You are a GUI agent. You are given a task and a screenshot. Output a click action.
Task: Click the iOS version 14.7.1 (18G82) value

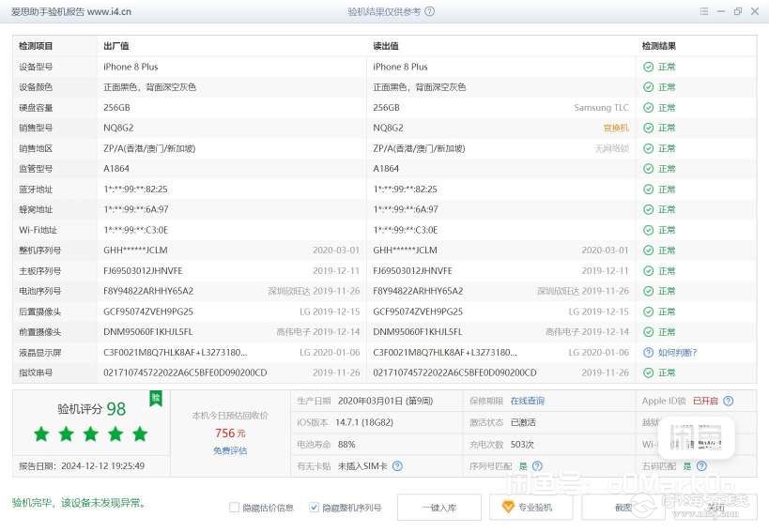coord(364,422)
